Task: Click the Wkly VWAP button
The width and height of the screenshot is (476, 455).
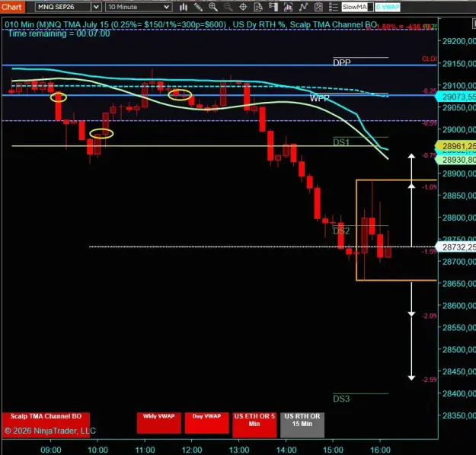Action: tap(158, 422)
